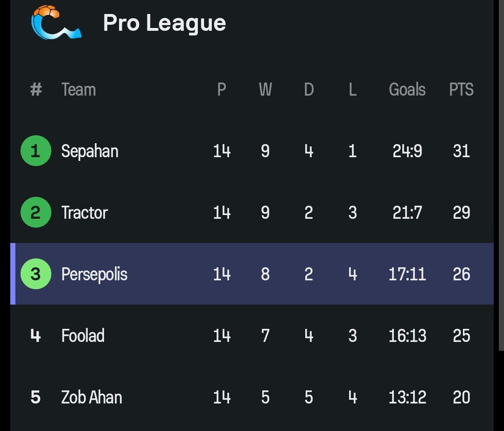Click Sepahan points value 31
The width and height of the screenshot is (504, 431).
click(461, 151)
